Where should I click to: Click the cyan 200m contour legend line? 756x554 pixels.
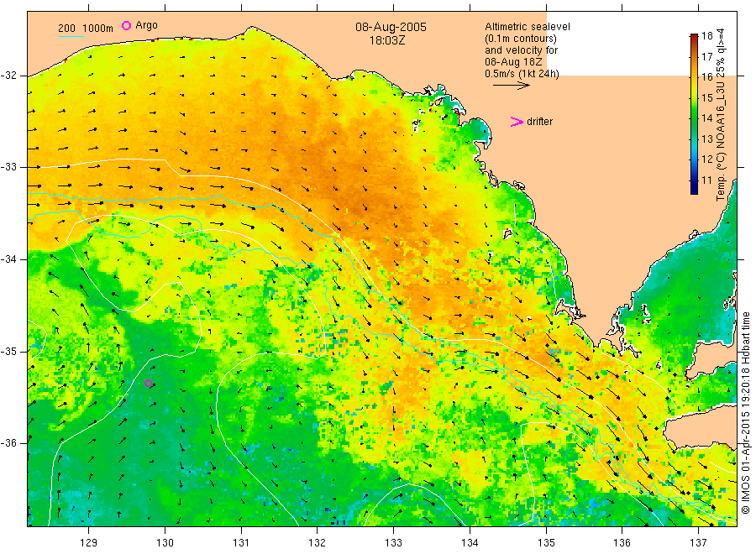71,36
